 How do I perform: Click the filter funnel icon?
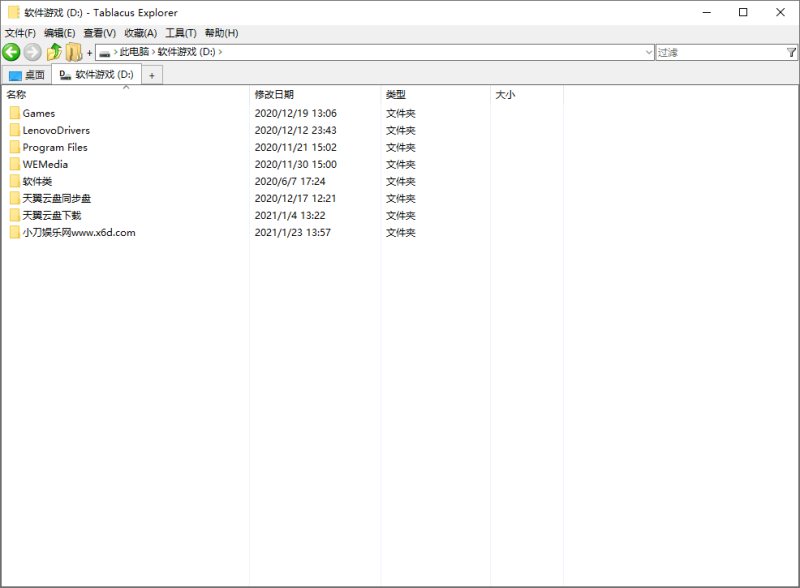coord(791,52)
